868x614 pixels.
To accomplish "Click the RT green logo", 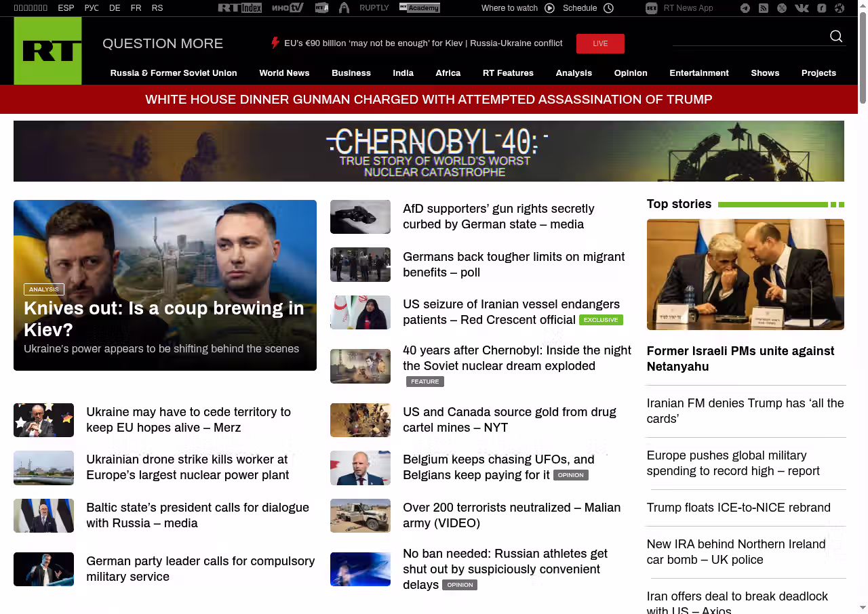I will [x=47, y=51].
